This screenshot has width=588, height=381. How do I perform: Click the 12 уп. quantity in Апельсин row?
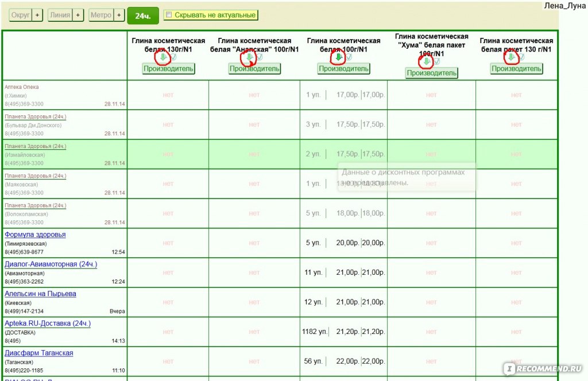click(314, 302)
